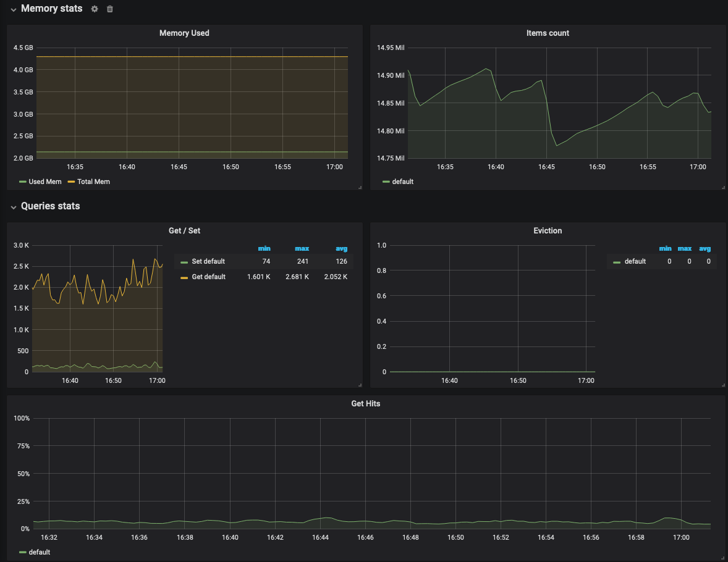This screenshot has width=728, height=562.
Task: Click the Get Hits panel resize handle
Action: (x=723, y=558)
